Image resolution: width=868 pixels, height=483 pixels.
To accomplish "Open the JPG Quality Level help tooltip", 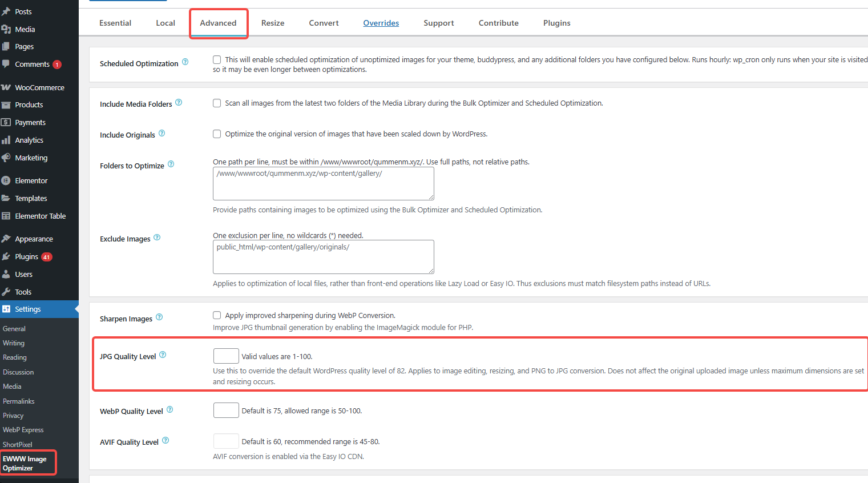I will point(163,354).
